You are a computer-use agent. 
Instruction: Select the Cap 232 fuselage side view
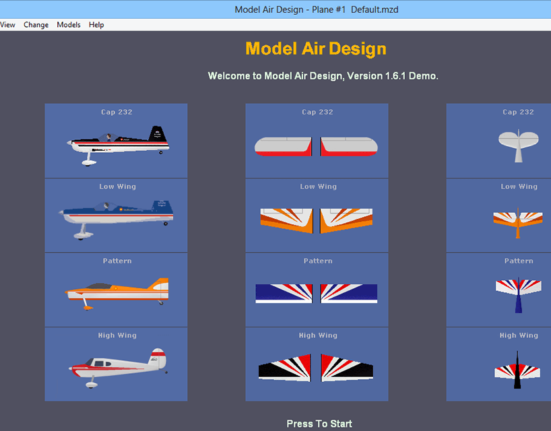(x=116, y=141)
